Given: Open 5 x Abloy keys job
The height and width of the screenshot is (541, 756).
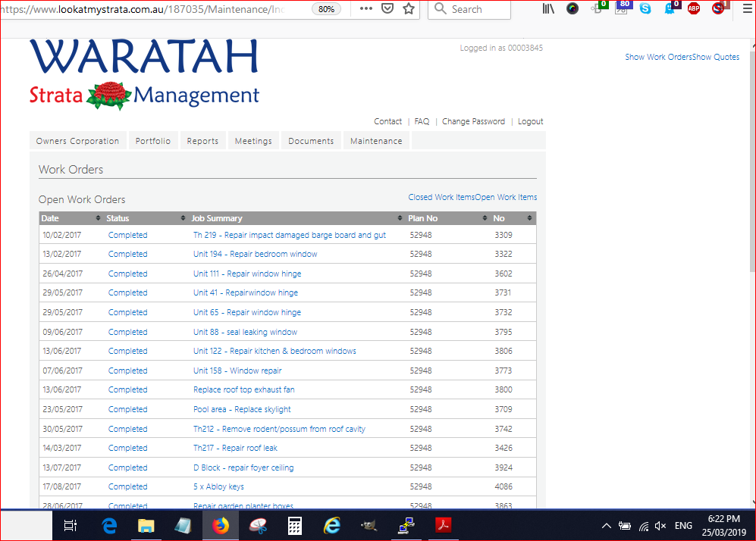Looking at the screenshot, I should (x=218, y=486).
